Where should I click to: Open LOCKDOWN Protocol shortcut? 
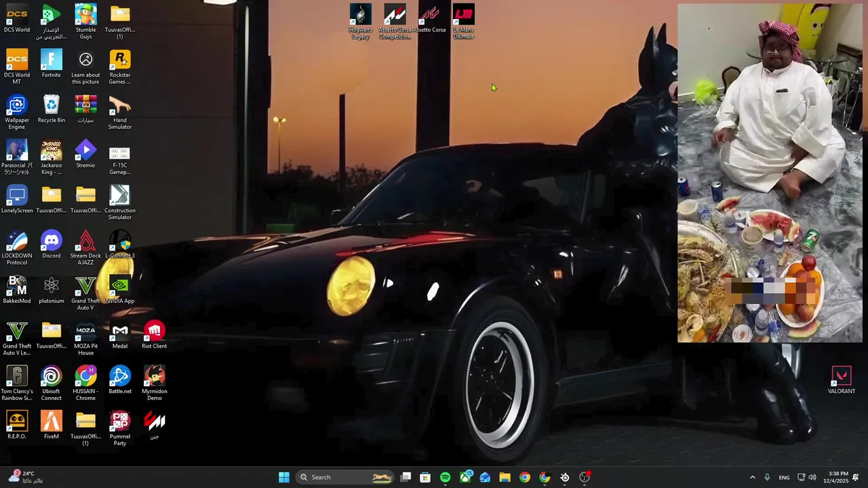(x=17, y=247)
